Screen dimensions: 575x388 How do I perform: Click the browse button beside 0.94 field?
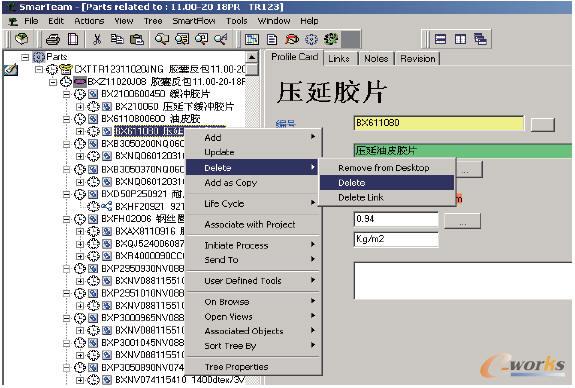point(462,221)
